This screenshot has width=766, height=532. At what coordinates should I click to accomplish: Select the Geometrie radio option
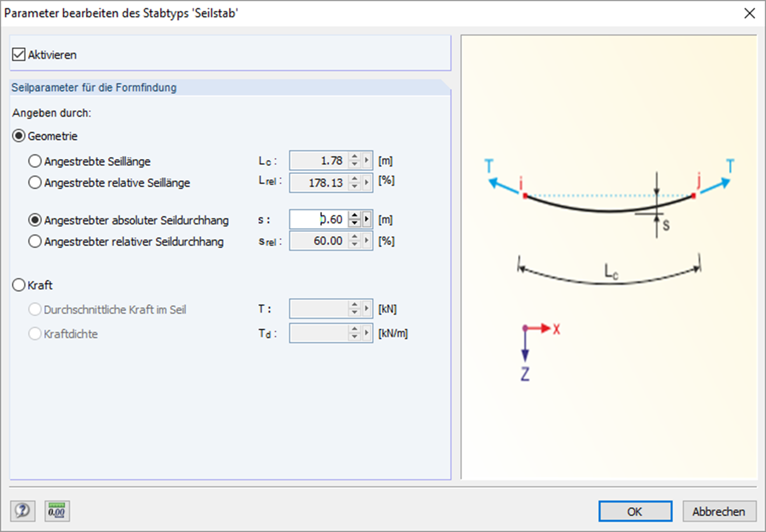click(x=19, y=136)
